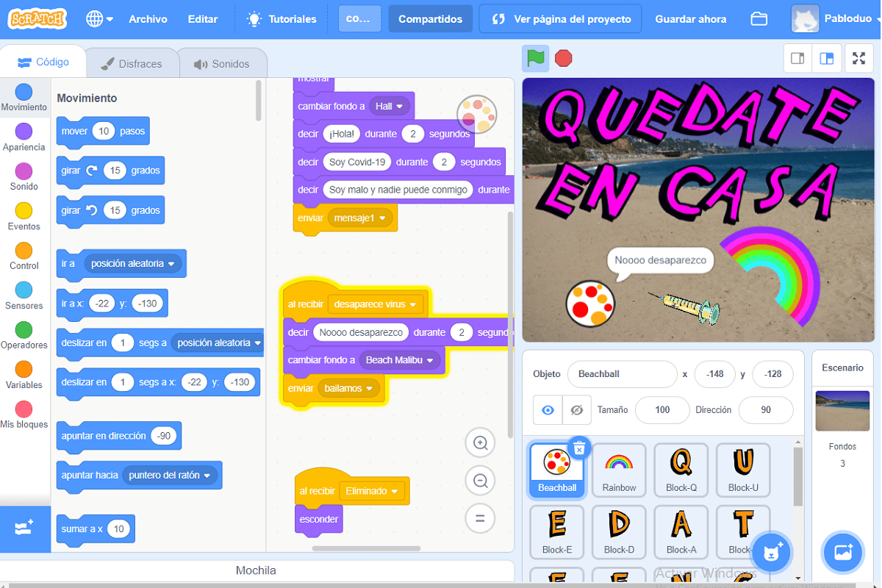Viewport: 882px width, 588px height.
Task: Select the Sonido block category
Action: [x=24, y=177]
